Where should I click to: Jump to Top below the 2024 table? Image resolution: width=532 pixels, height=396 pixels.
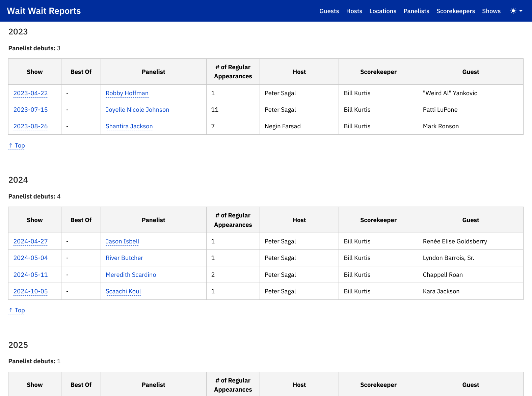[x=17, y=310]
